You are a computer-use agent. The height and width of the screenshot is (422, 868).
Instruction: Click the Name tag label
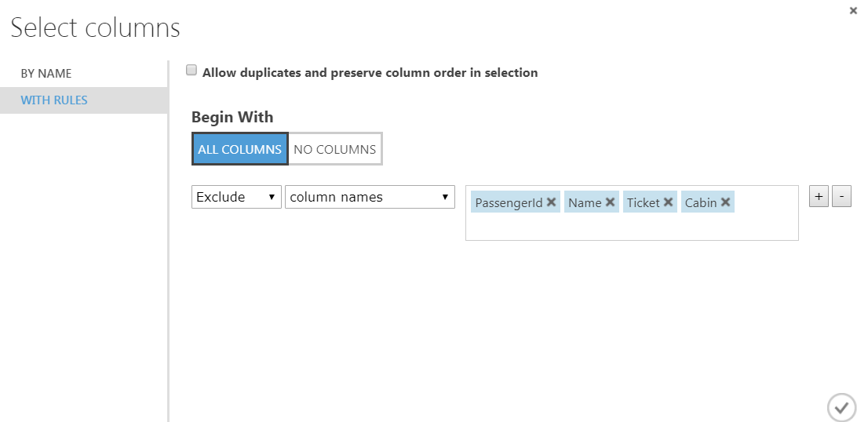pos(584,202)
